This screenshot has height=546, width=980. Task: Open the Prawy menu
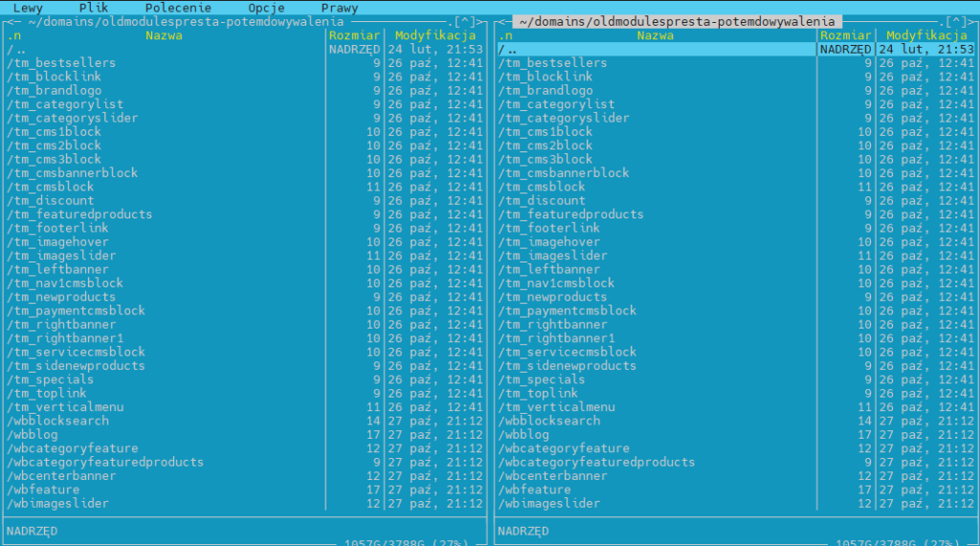(340, 8)
